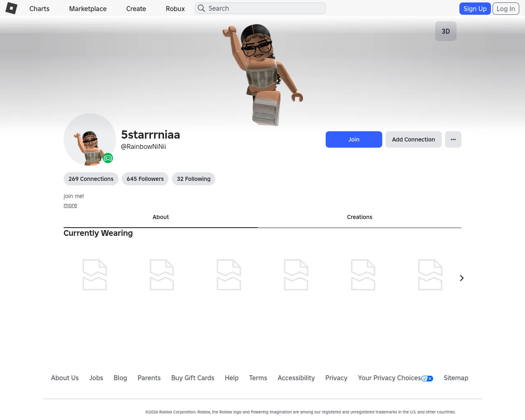Click the green in-game status badge
This screenshot has width=525, height=420.
tap(108, 158)
